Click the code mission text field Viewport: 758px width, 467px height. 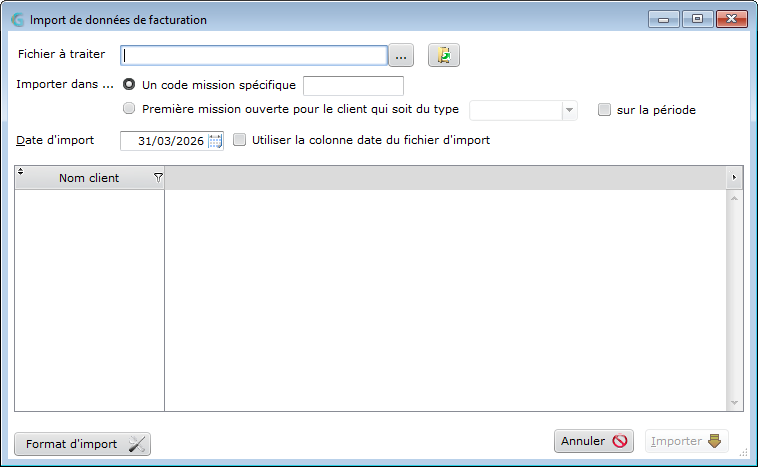[353, 86]
